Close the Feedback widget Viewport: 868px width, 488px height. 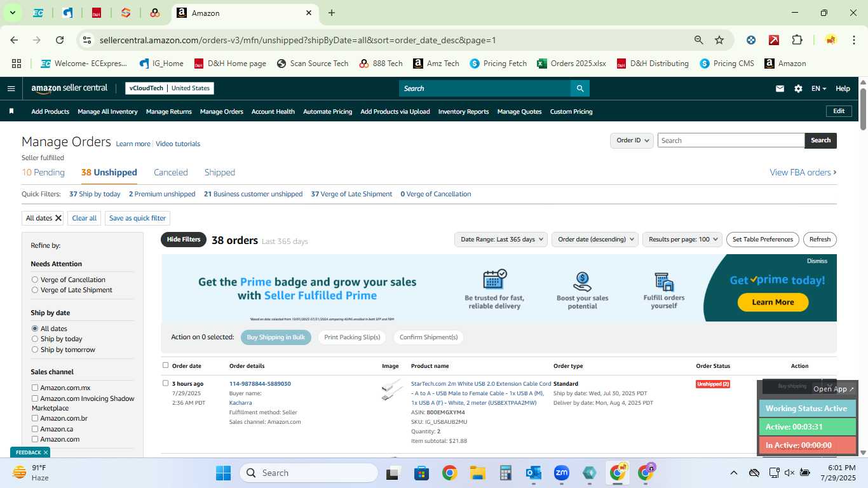point(46,452)
